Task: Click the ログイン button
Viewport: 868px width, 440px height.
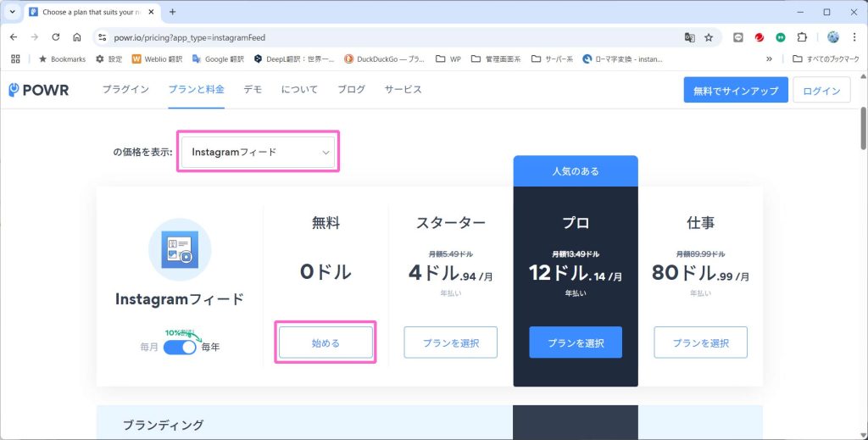Action: tap(821, 90)
